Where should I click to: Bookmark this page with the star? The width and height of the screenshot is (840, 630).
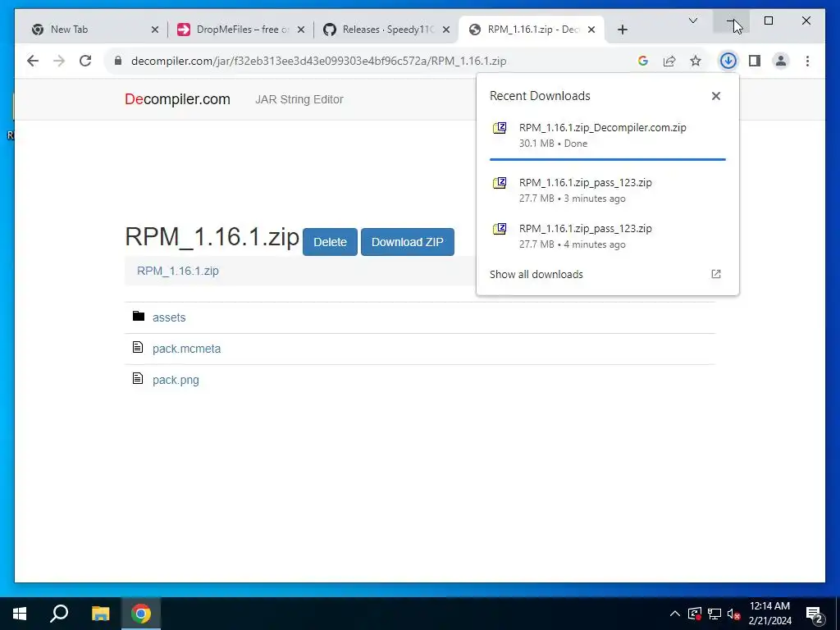(x=696, y=61)
